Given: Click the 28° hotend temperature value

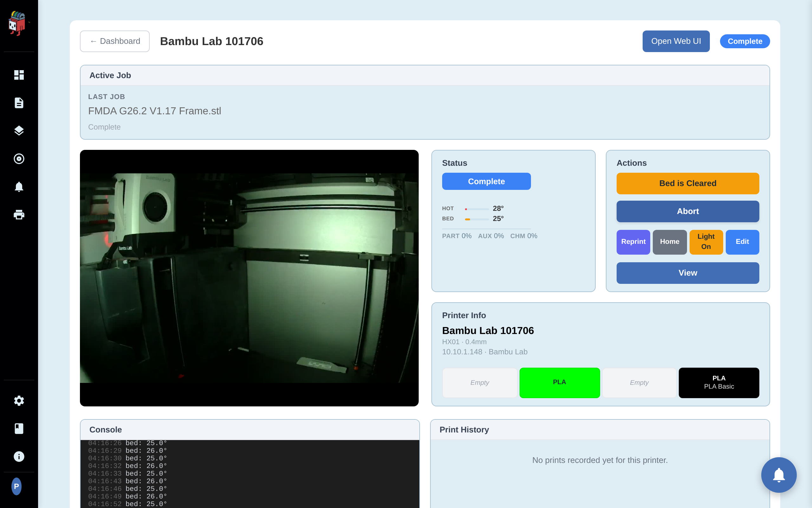Looking at the screenshot, I should pos(498,208).
